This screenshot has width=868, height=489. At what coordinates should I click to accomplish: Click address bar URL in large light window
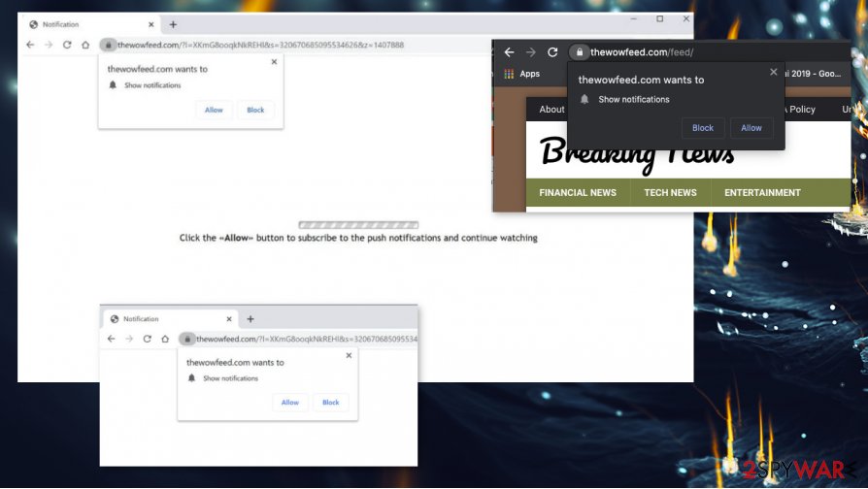click(x=260, y=45)
